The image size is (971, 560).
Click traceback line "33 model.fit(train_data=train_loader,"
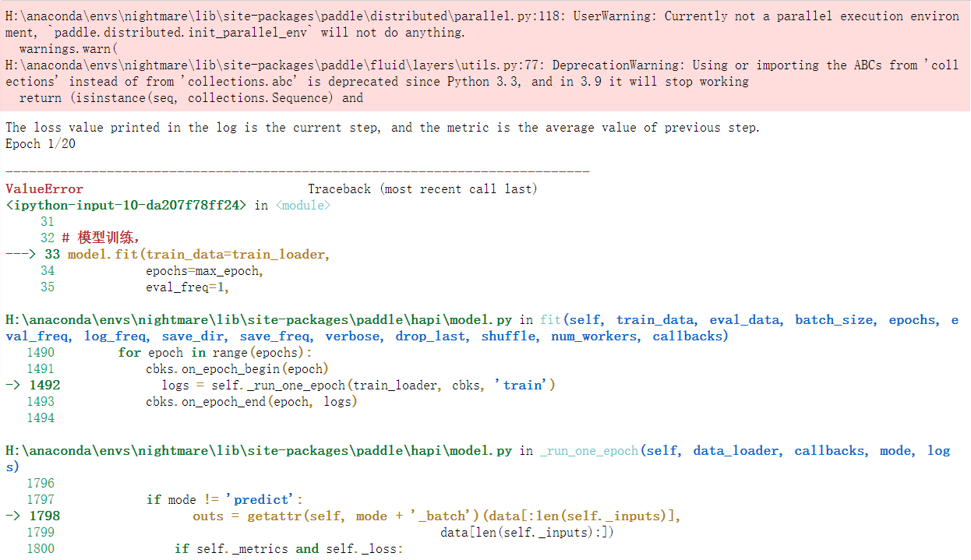[188, 255]
